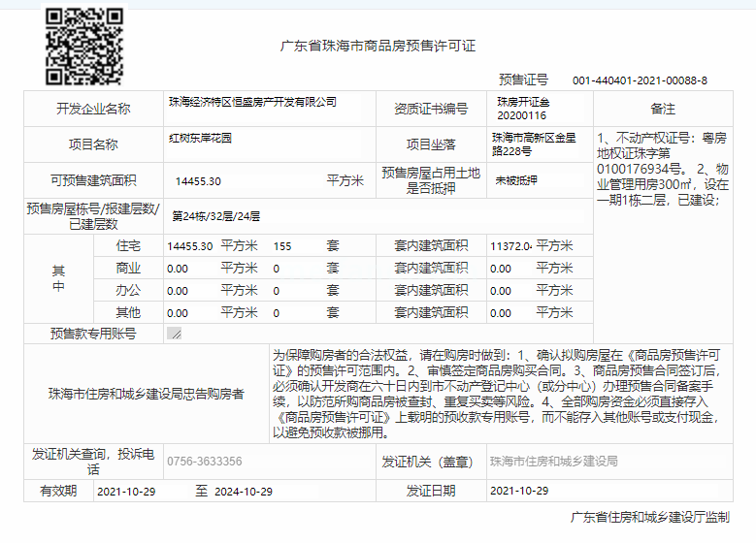756x543 pixels.
Task: Click the residential unit count 155
Action: click(283, 246)
